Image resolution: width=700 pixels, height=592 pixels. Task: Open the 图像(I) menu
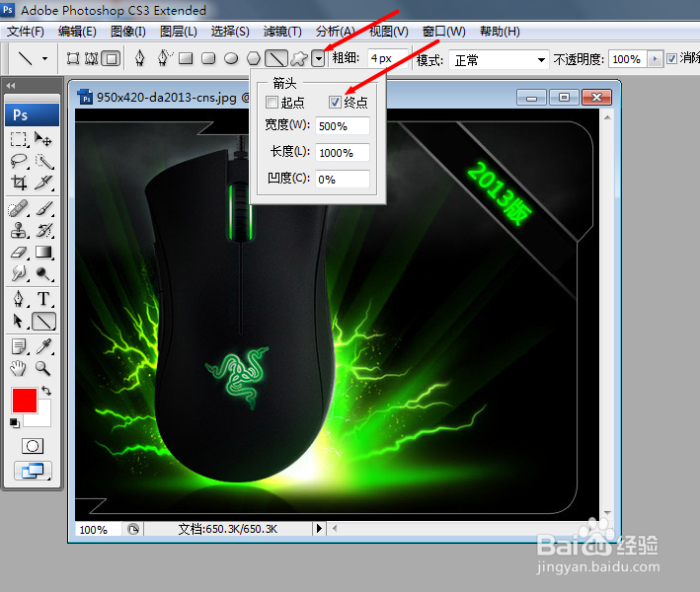(127, 32)
